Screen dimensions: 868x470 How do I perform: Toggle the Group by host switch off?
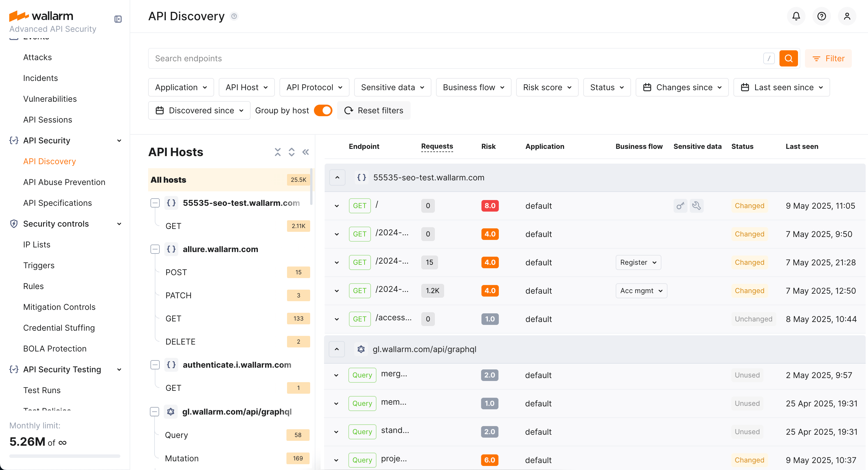click(x=323, y=110)
